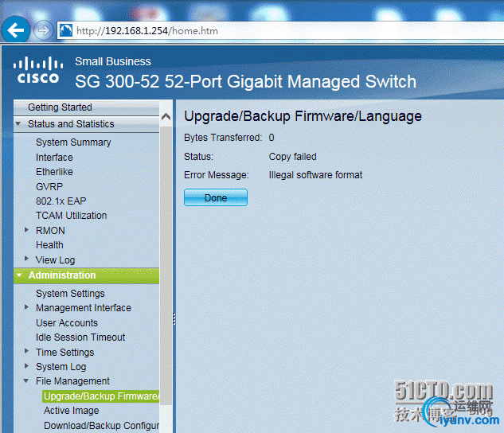This screenshot has width=504, height=433.
Task: Open Etherlike statistics page
Action: pos(54,172)
